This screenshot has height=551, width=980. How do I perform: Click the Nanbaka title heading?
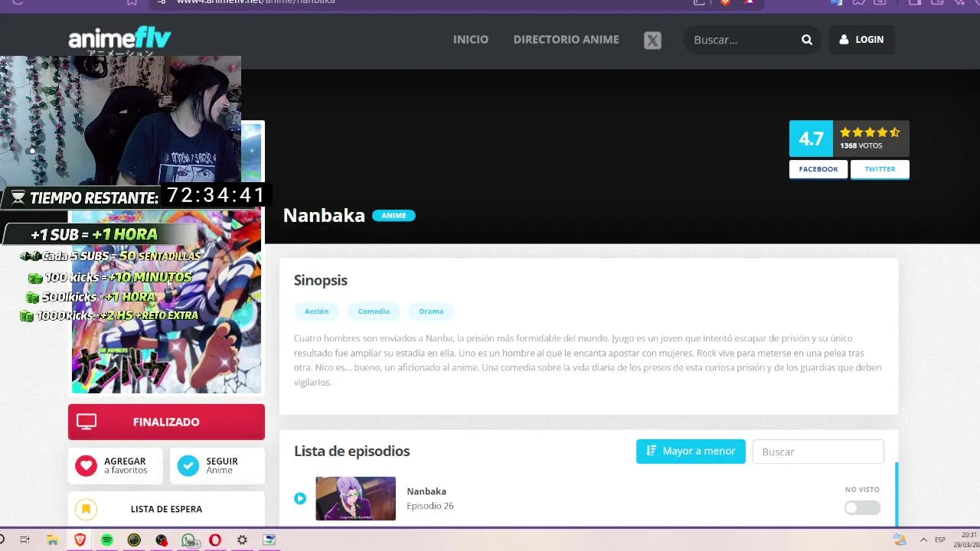coord(324,215)
